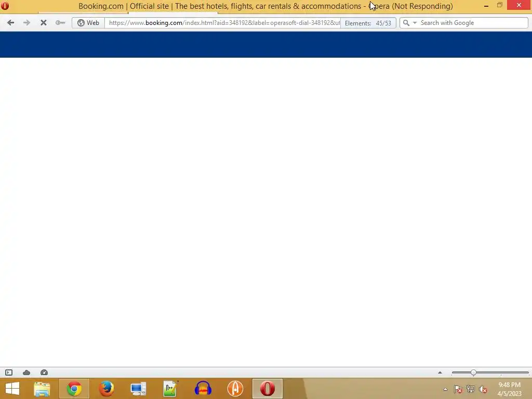Open the zoom options arrow near slider
Image resolution: width=532 pixels, height=399 pixels.
point(440,373)
